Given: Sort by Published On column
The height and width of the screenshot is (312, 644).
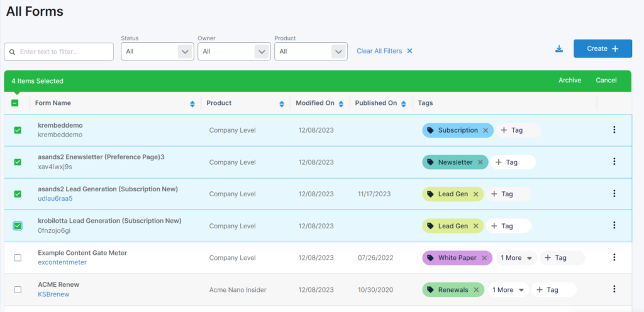Looking at the screenshot, I should click(403, 104).
